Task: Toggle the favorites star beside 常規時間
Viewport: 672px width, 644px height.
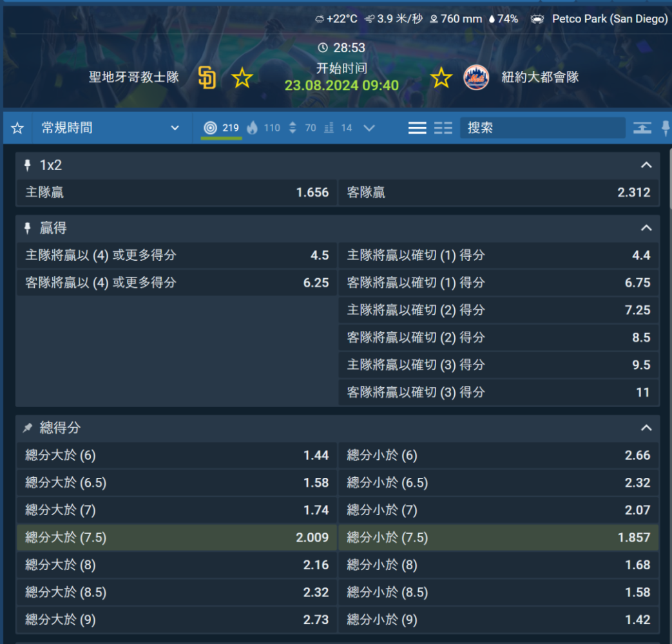Action: 17,128
